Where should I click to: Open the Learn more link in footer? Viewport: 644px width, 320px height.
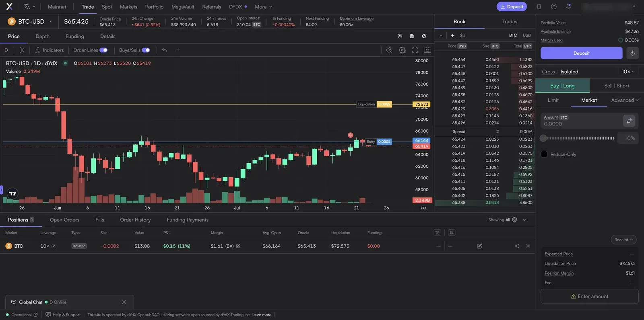click(x=261, y=315)
